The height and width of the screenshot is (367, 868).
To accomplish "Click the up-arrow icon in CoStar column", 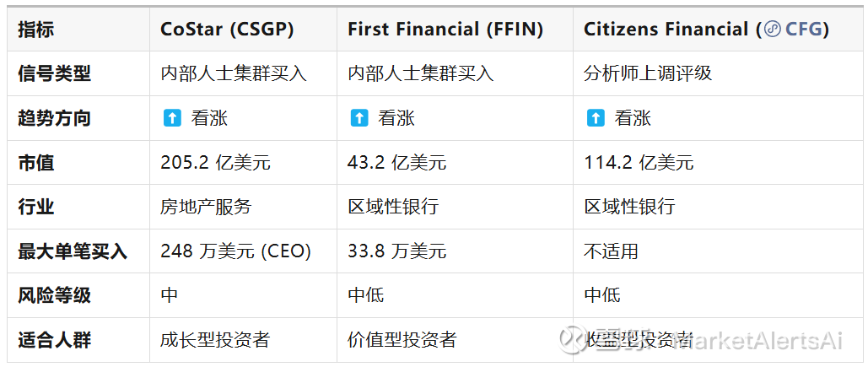I will [x=172, y=118].
